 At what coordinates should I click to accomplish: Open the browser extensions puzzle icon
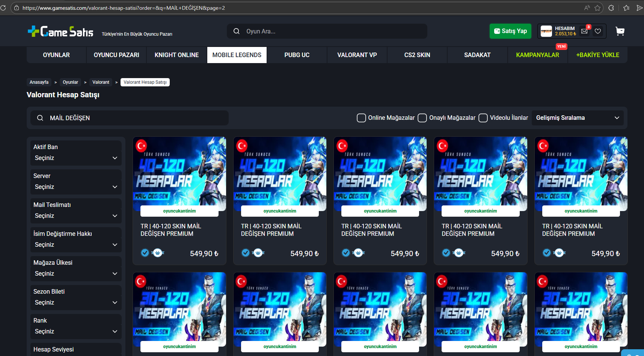point(611,8)
